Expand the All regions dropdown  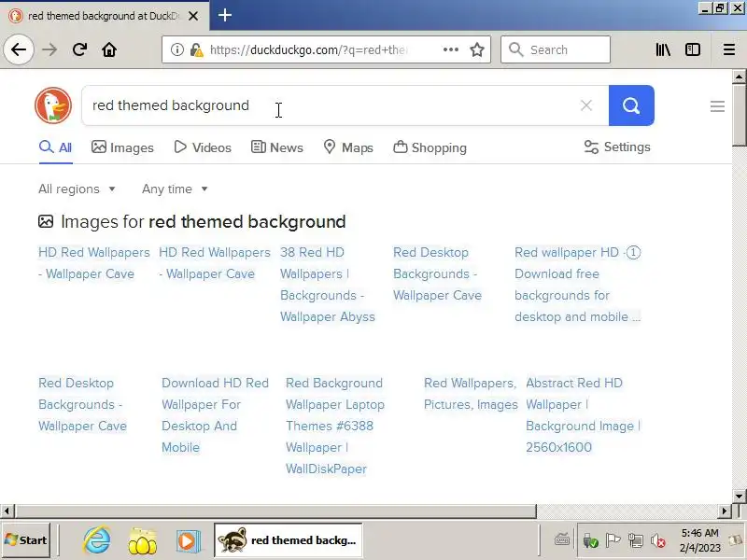click(x=77, y=189)
